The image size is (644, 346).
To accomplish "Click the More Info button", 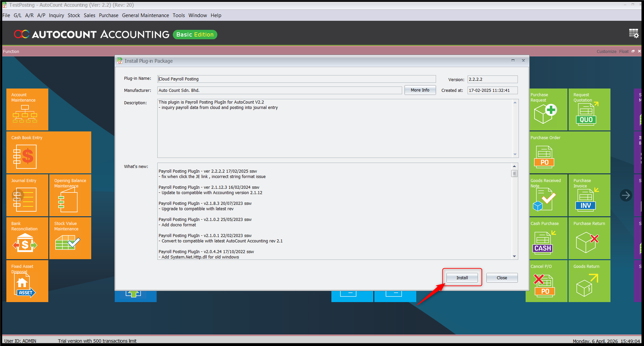I will point(420,90).
